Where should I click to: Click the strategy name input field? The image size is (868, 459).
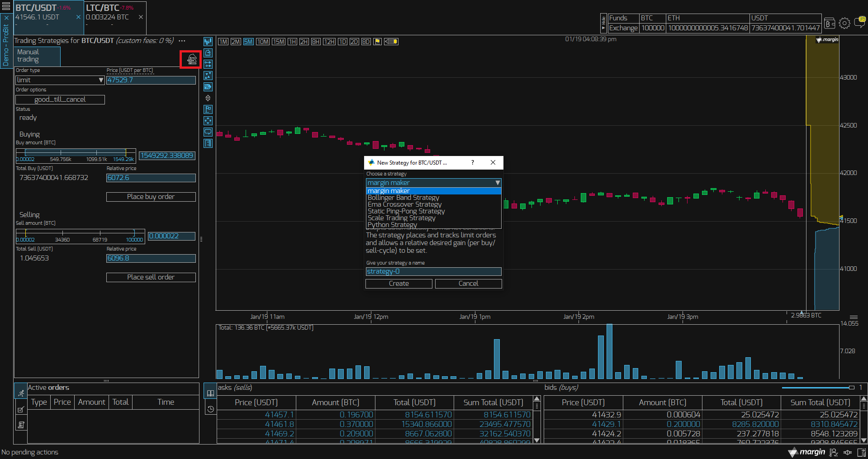433,271
